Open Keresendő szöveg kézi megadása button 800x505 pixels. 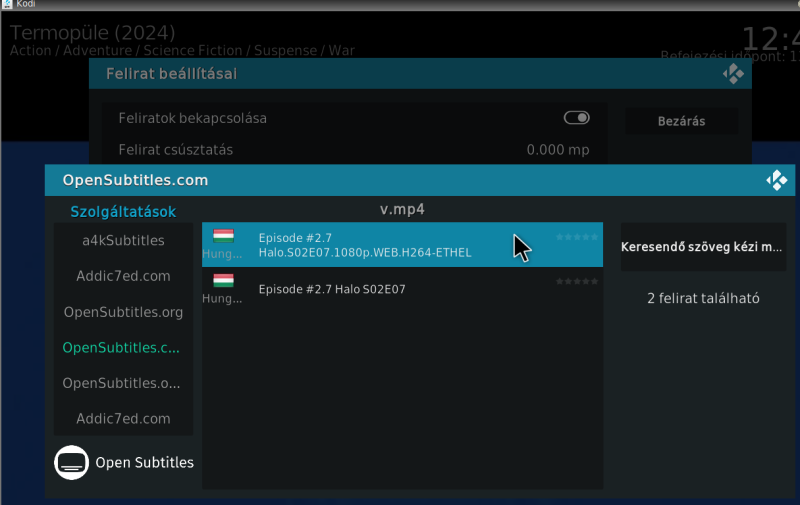pos(703,247)
